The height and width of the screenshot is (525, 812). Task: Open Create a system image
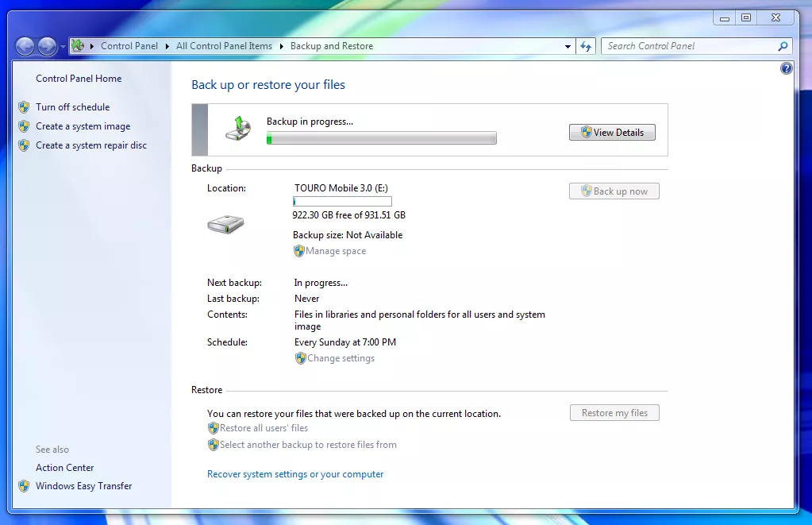tap(83, 126)
